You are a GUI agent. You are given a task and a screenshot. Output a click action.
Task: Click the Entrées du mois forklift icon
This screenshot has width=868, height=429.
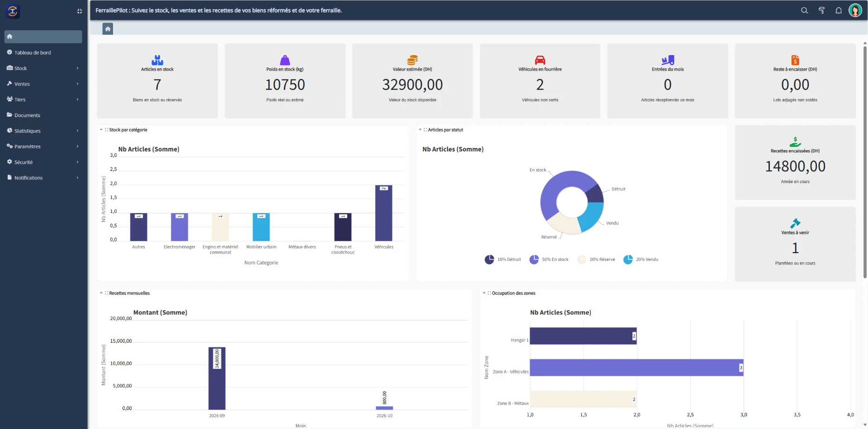[x=668, y=60]
